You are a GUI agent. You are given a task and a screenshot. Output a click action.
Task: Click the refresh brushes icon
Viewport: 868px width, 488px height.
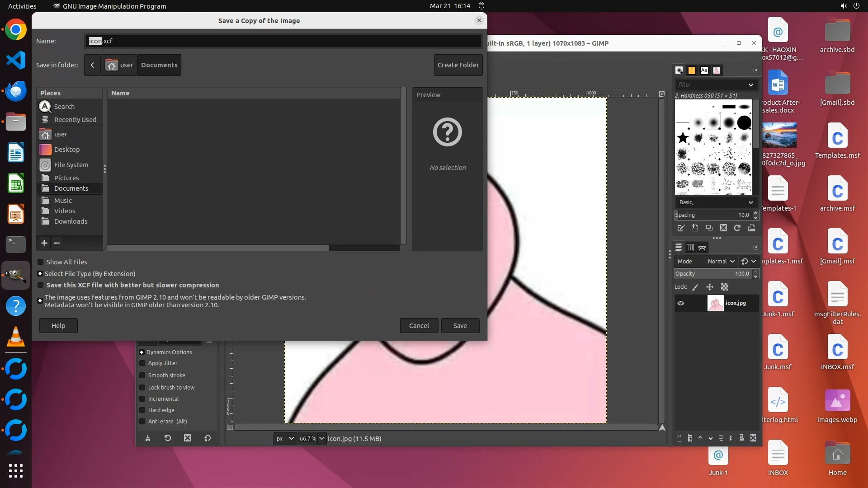click(x=737, y=228)
